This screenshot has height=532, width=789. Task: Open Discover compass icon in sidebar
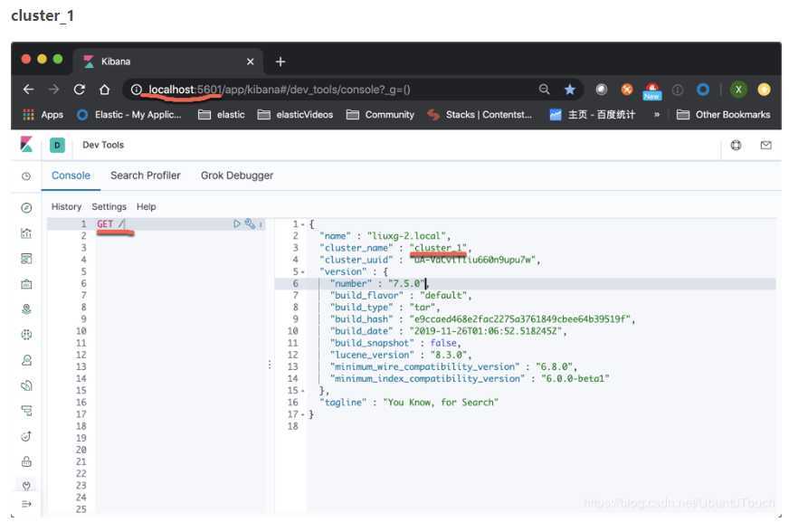[26, 208]
